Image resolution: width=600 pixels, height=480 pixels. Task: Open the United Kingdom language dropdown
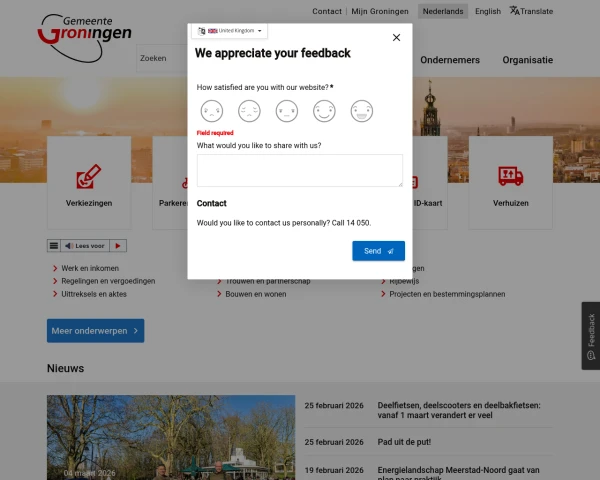coord(230,31)
